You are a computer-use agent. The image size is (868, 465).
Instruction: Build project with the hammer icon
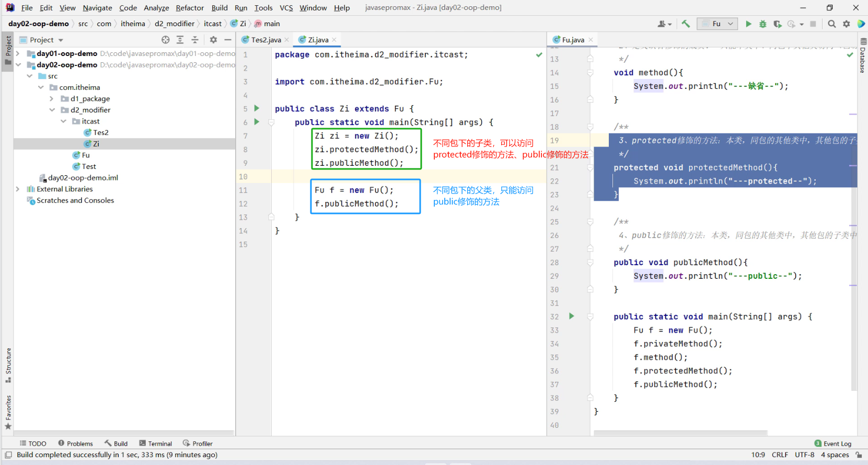click(x=686, y=24)
